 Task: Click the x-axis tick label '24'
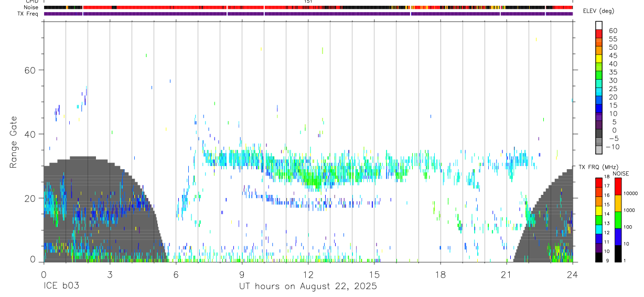573,274
